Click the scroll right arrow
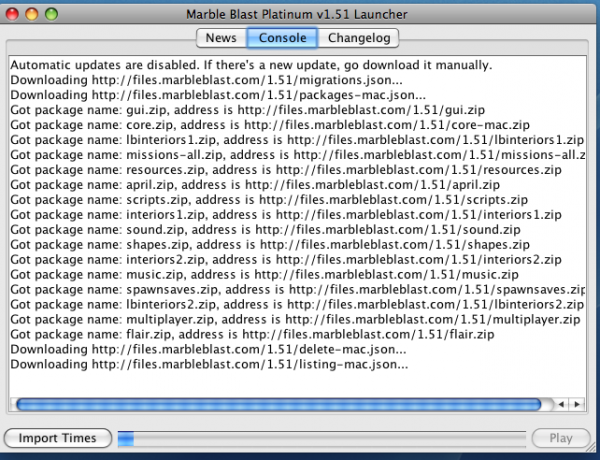The image size is (600, 460). point(577,404)
